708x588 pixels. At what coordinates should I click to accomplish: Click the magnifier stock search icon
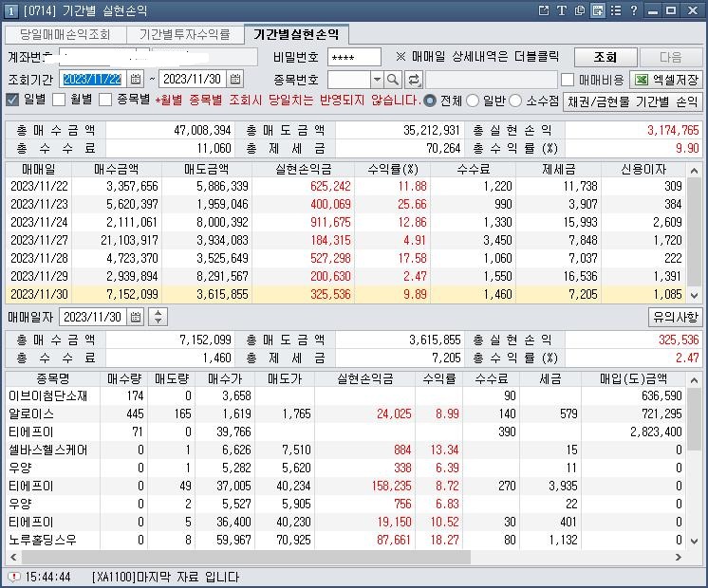coord(393,80)
